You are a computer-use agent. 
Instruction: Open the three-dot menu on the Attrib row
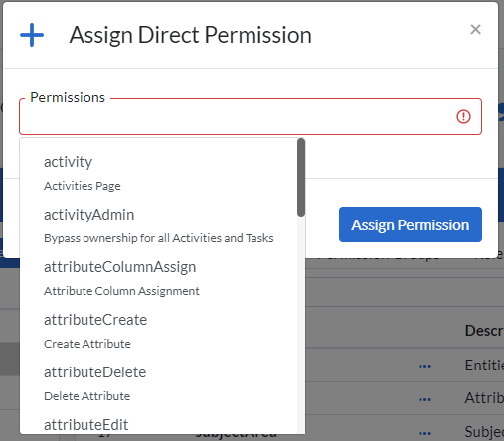424,399
